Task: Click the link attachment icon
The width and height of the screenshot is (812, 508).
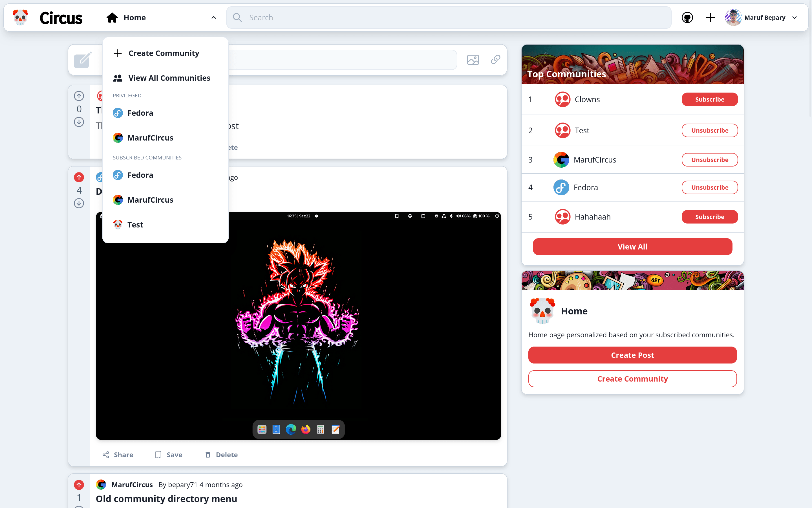Action: pos(495,60)
